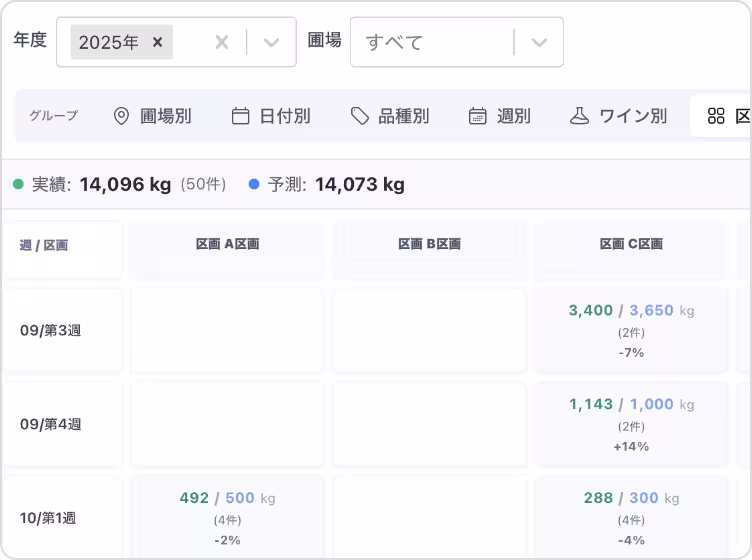Click the calendar icon of 日付別

coord(240,116)
